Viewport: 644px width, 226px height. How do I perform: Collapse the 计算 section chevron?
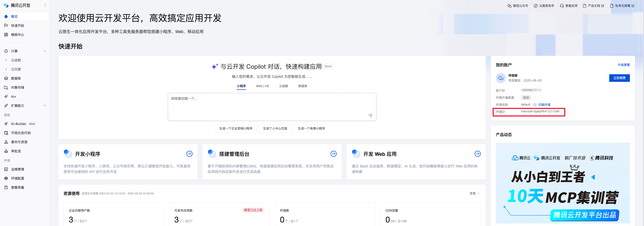click(x=45, y=51)
